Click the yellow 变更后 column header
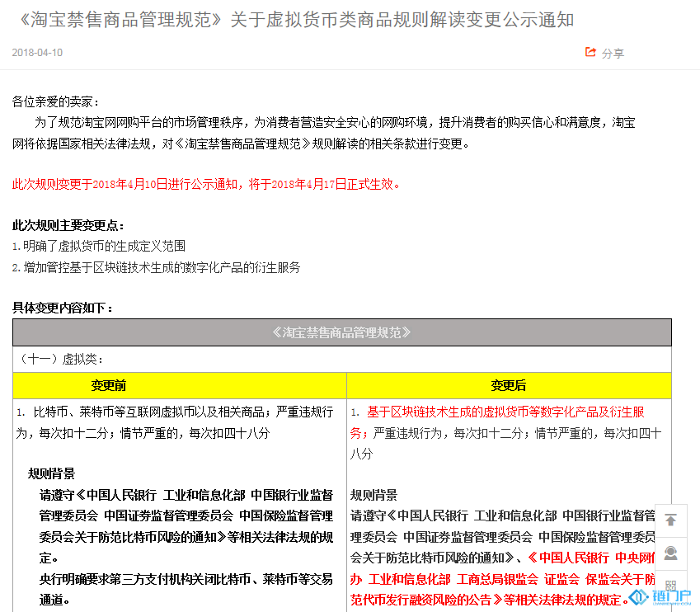 pyautogui.click(x=509, y=385)
